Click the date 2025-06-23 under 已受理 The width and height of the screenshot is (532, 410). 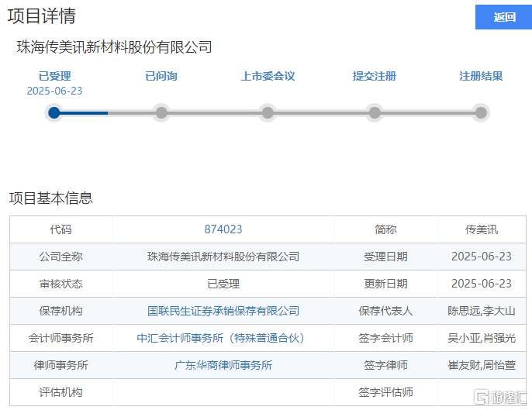(54, 91)
